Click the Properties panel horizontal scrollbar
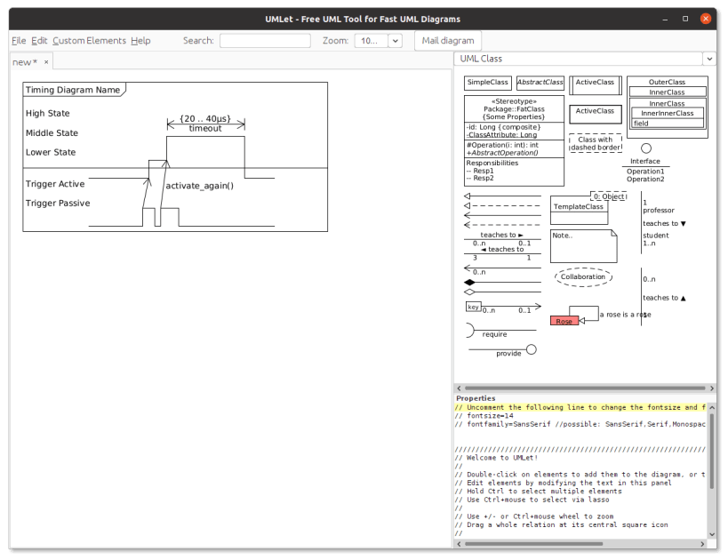Viewport: 728px width, 560px height. click(534, 544)
